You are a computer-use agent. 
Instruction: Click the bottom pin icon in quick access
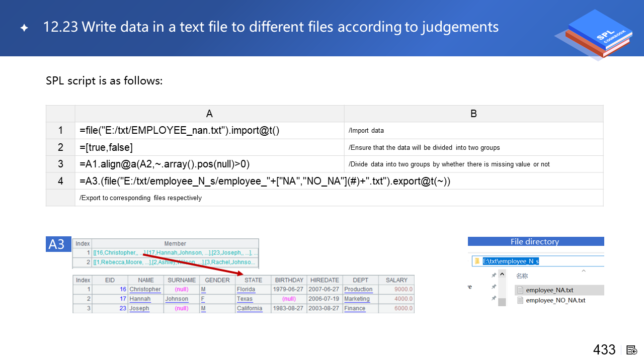(494, 298)
